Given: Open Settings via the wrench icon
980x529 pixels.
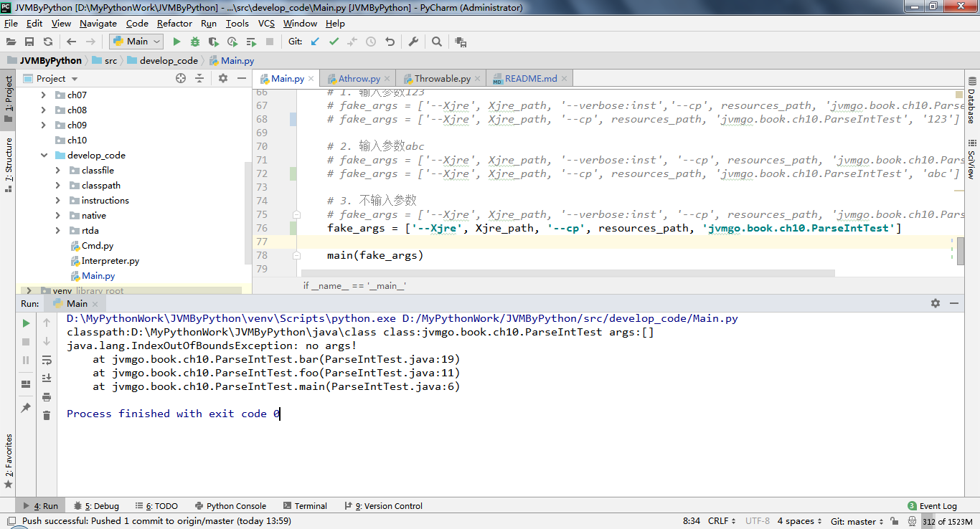Looking at the screenshot, I should 413,42.
